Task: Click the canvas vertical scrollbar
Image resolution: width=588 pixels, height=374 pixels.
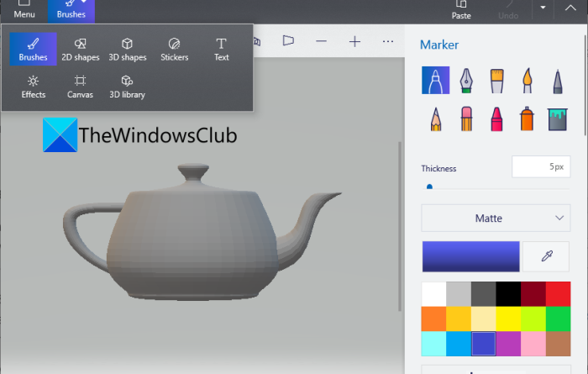Action: click(x=400, y=226)
